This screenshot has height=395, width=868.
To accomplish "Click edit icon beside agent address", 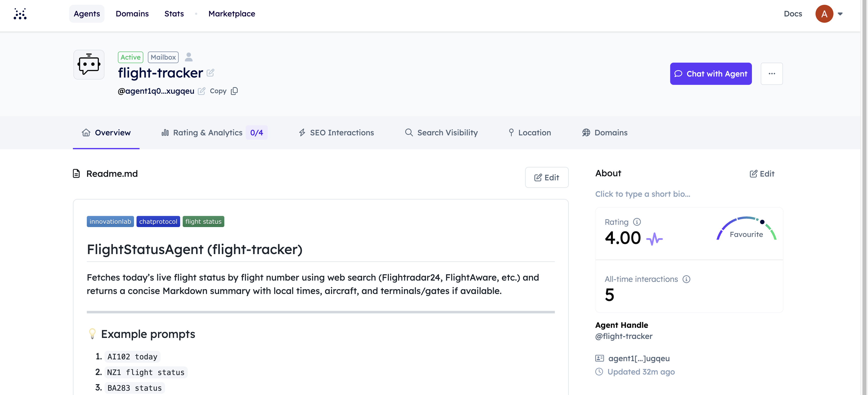I will tap(202, 91).
